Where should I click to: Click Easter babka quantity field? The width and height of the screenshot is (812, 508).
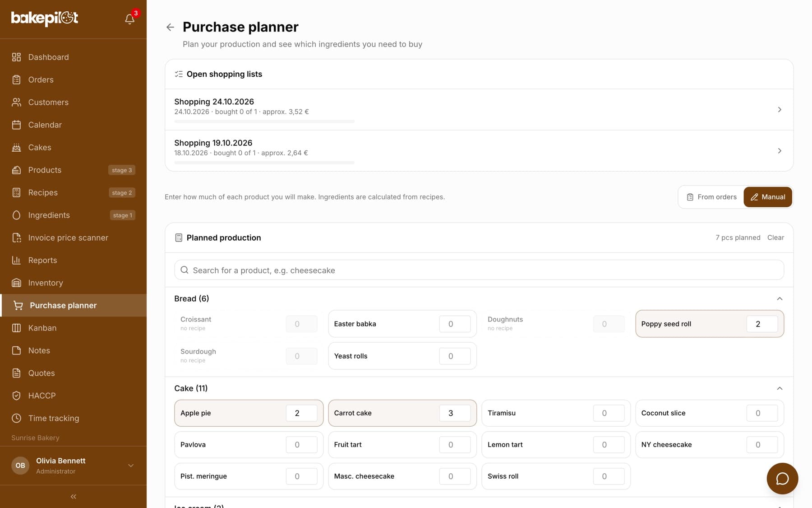(455, 324)
